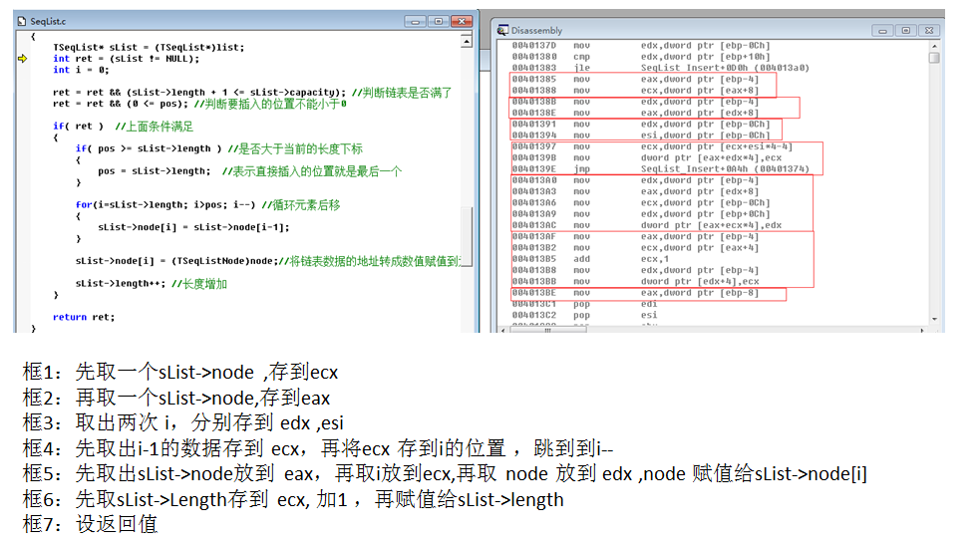This screenshot has width=980, height=545.
Task: Click the line 'ret = ret && (0 <= pos);'
Action: click(x=199, y=104)
